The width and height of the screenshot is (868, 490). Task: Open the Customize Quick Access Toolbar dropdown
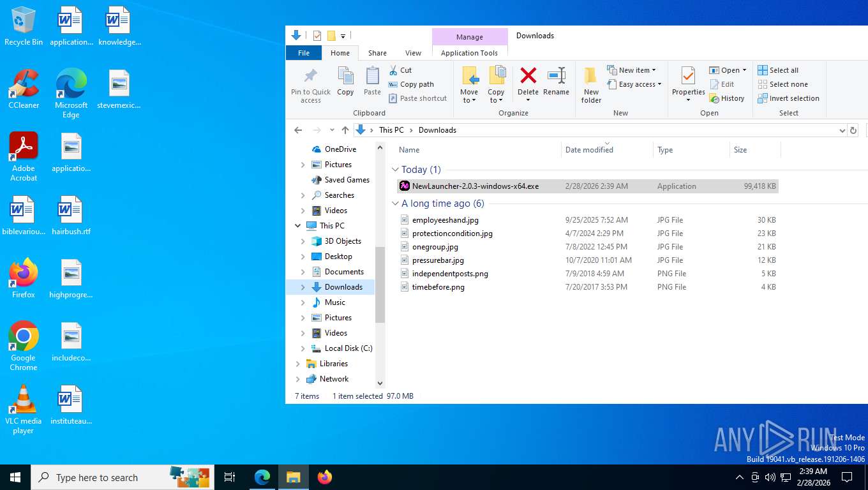click(343, 36)
